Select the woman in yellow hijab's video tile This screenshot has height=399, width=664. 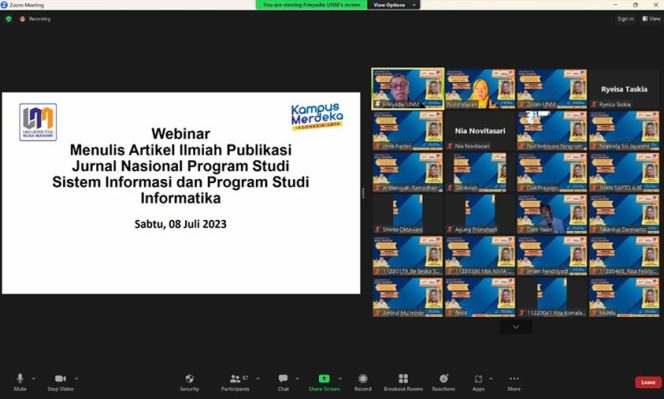tap(480, 89)
